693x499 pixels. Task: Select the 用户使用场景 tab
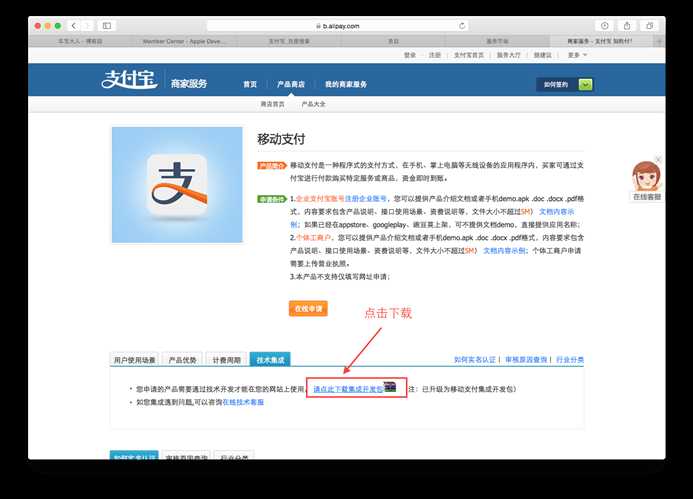click(134, 360)
